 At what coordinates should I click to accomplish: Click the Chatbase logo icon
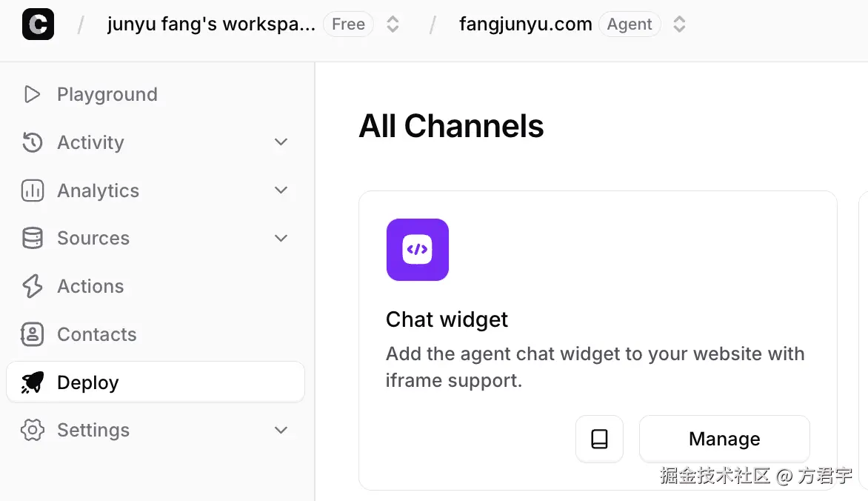tap(38, 24)
